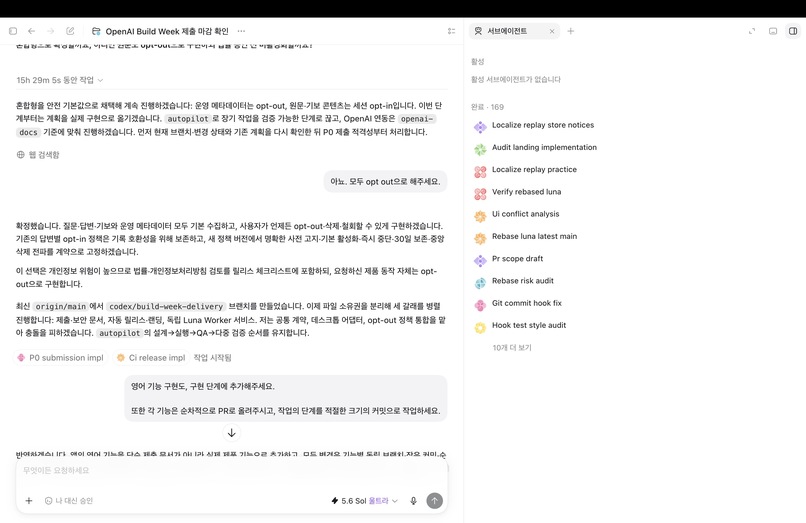The height and width of the screenshot is (523, 806).
Task: Open the Rebase luna latest main subagent
Action: click(534, 237)
